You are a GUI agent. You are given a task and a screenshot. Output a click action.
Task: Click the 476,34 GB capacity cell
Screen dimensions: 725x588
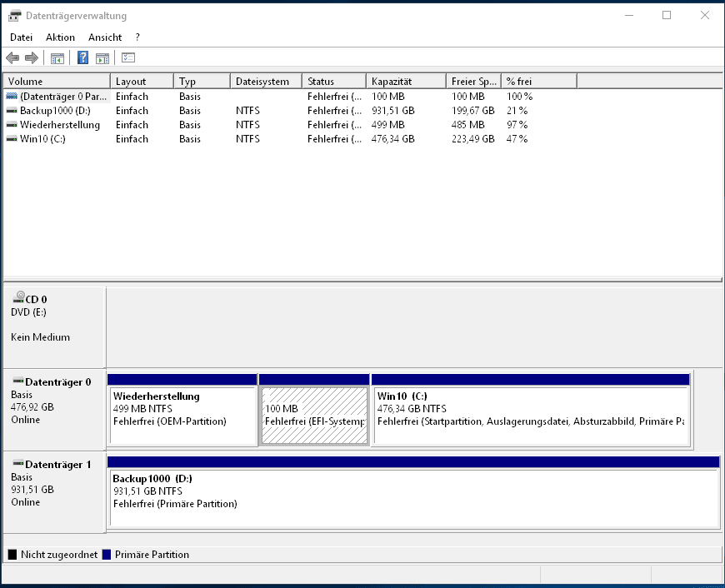(393, 139)
